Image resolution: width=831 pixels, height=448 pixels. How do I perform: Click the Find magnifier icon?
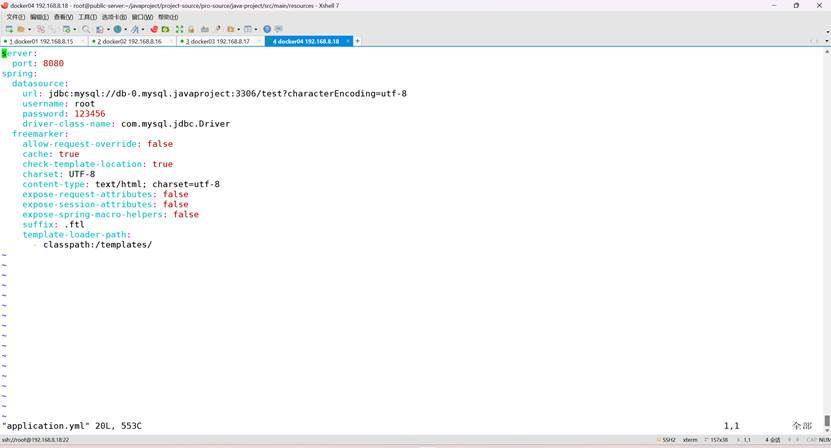point(86,29)
